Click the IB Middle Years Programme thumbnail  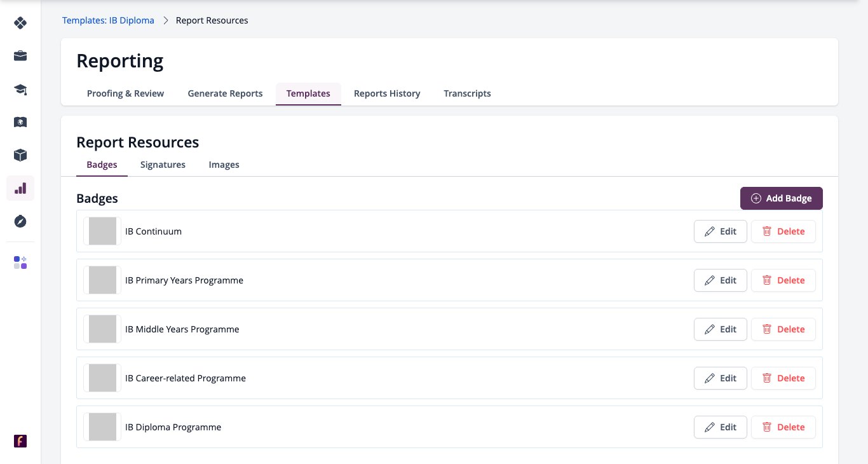(x=102, y=329)
